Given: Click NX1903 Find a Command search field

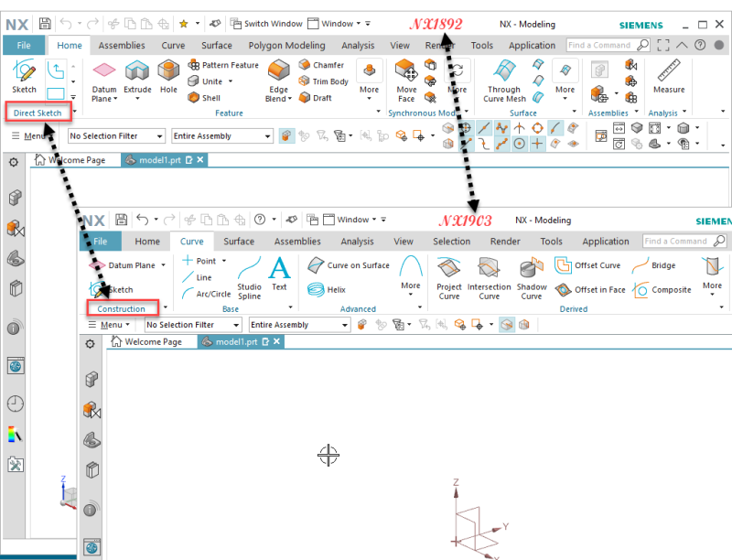Looking at the screenshot, I should point(684,241).
